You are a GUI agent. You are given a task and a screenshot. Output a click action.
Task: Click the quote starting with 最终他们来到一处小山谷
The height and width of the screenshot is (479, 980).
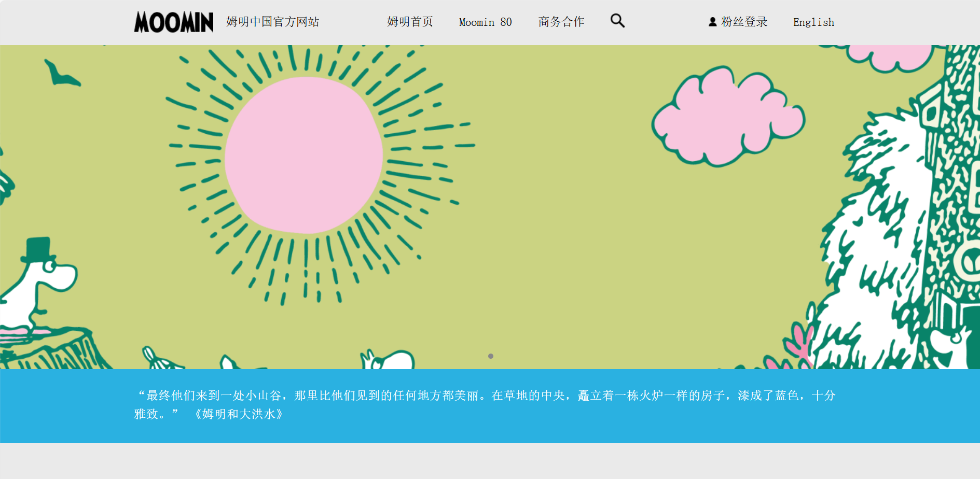[x=485, y=405]
